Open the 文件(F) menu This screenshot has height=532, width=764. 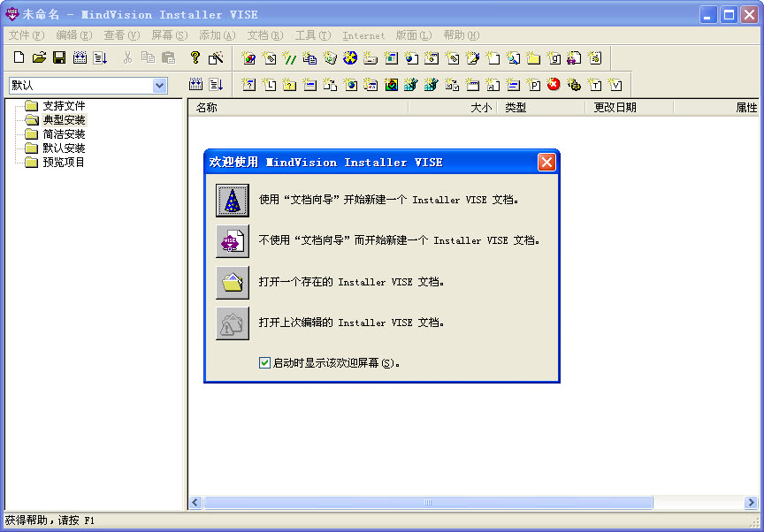pos(26,35)
